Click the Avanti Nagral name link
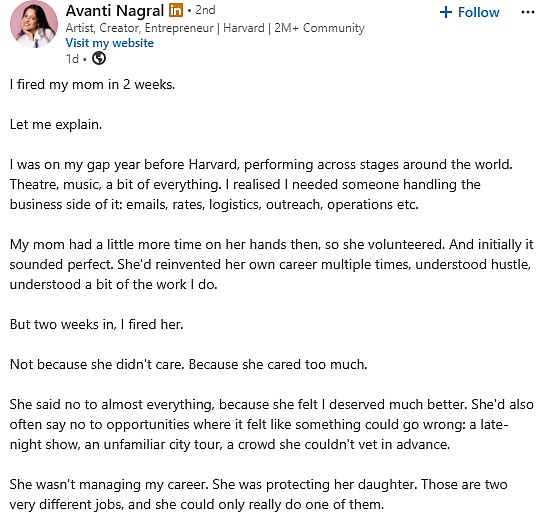The height and width of the screenshot is (528, 544). point(115,11)
